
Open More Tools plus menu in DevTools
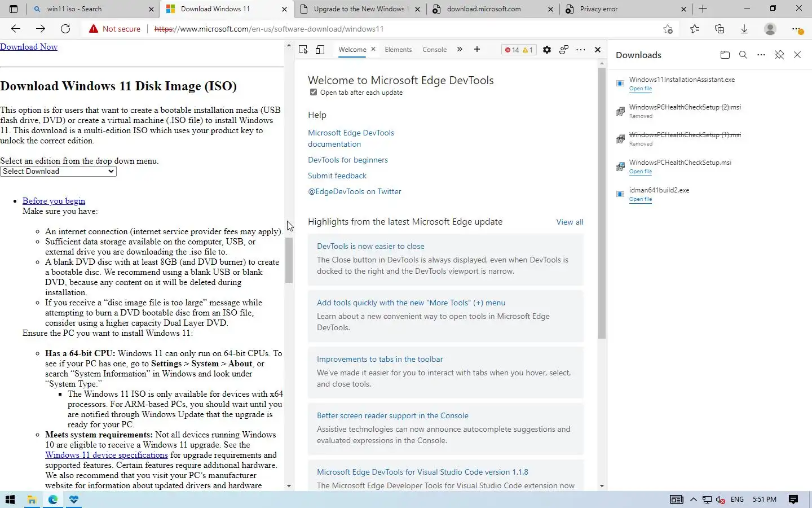pyautogui.click(x=477, y=50)
